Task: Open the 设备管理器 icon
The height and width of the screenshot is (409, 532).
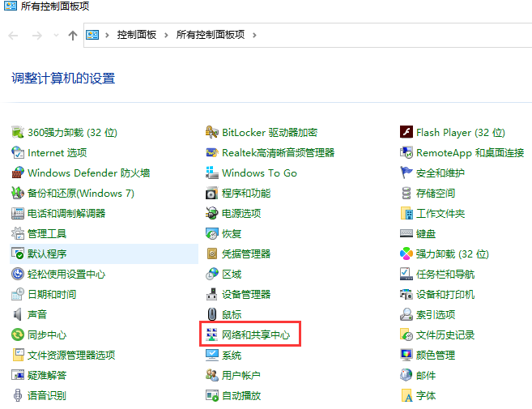Action: pos(212,294)
